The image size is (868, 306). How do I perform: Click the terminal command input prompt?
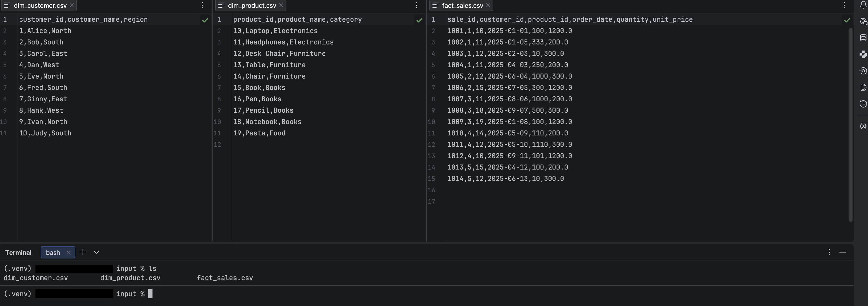151,294
